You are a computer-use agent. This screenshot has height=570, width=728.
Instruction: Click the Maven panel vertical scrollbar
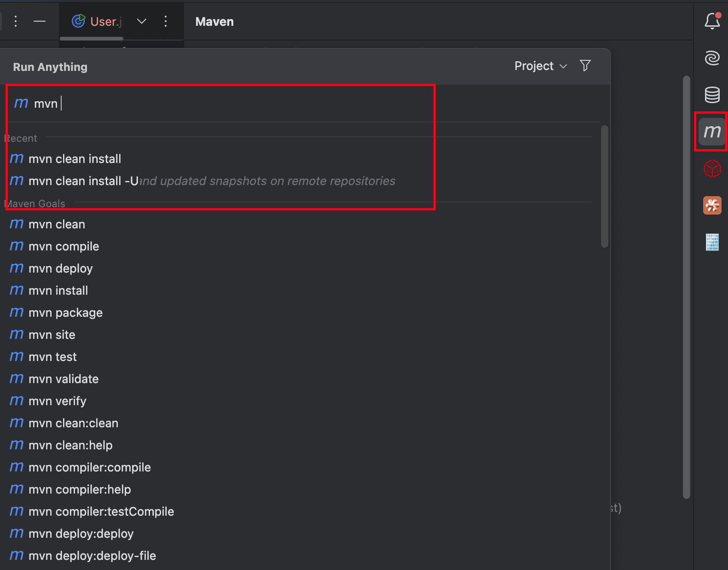click(x=687, y=287)
